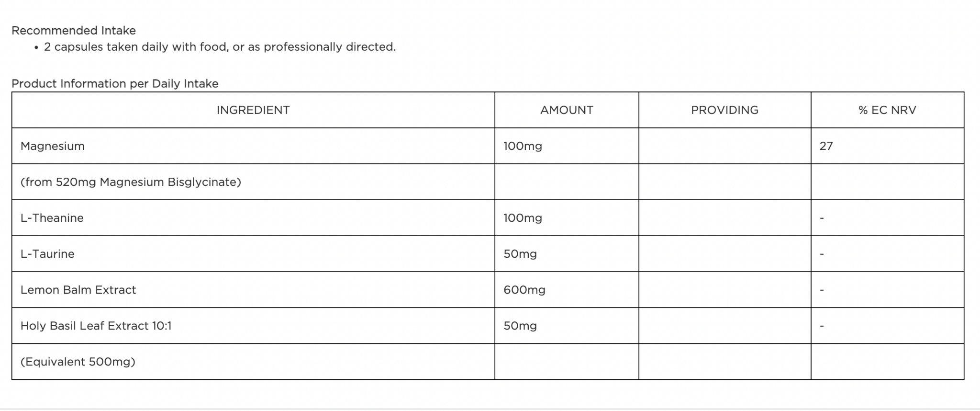The height and width of the screenshot is (411, 980).
Task: Click the 50mg amount in the Holy Basil row
Action: (520, 326)
